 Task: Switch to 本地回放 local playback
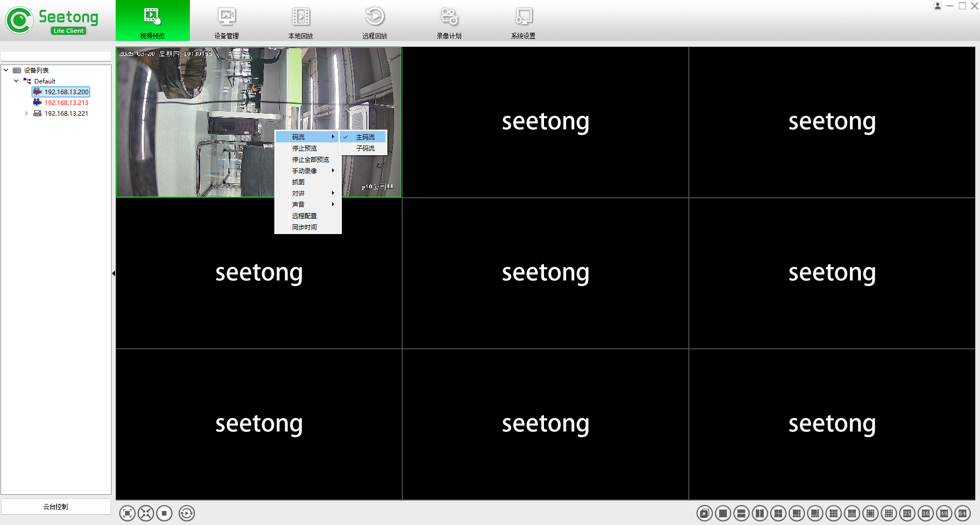[x=300, y=22]
